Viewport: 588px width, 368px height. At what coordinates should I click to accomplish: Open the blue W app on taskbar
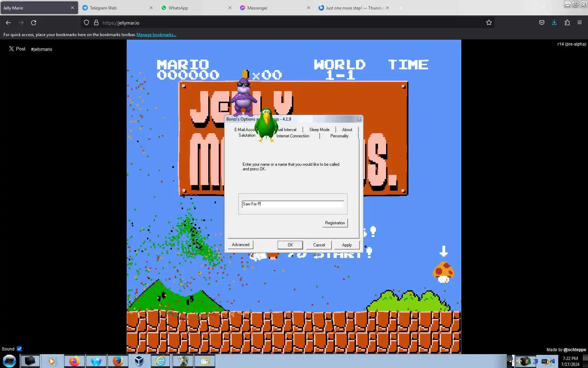96,361
